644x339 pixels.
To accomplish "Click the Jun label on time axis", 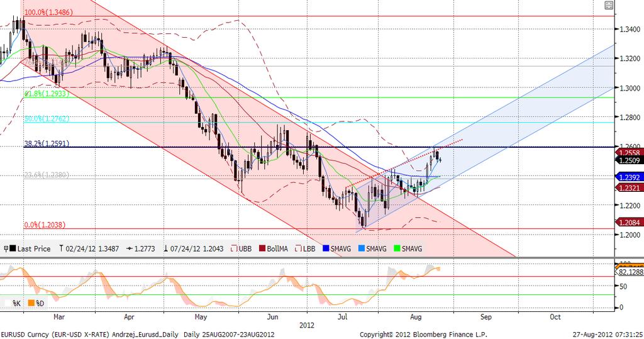I will [272, 317].
